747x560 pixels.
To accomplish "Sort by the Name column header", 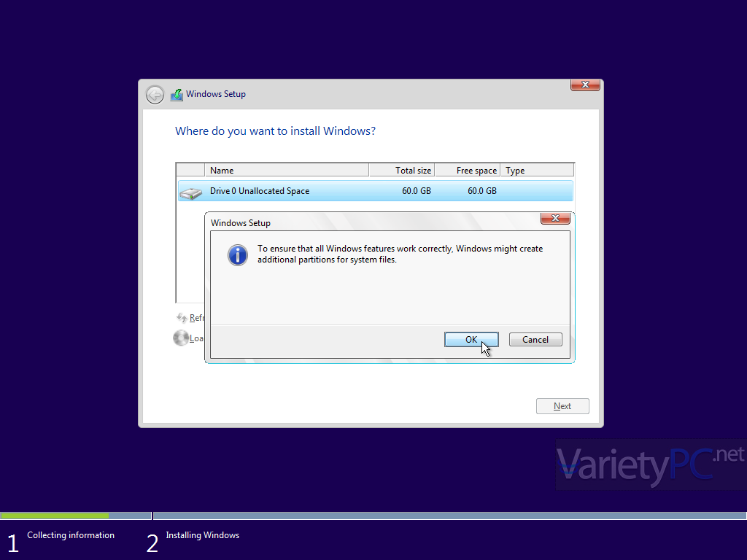I will pyautogui.click(x=287, y=171).
